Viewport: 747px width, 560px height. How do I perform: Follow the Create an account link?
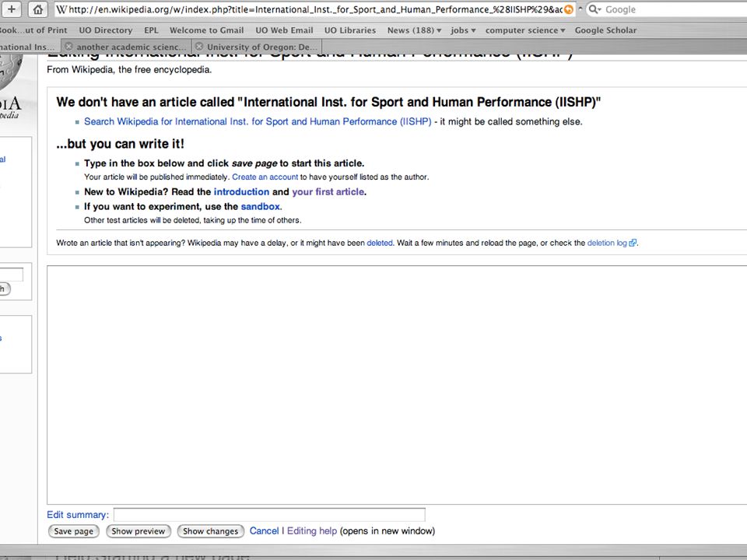(265, 177)
